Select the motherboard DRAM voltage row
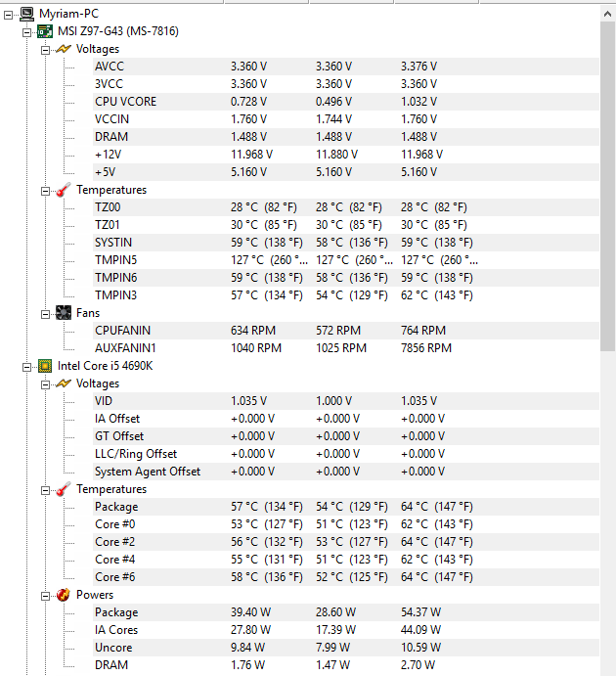The image size is (616, 676). tap(346, 137)
